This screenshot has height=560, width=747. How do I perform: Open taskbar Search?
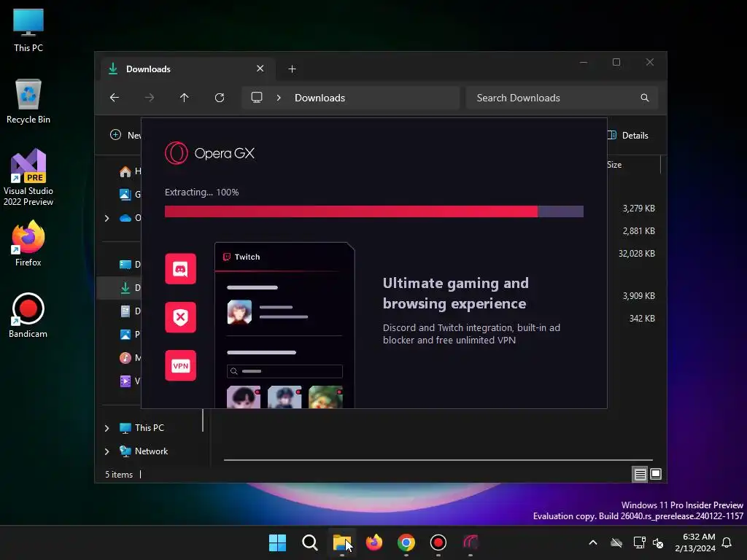click(309, 542)
